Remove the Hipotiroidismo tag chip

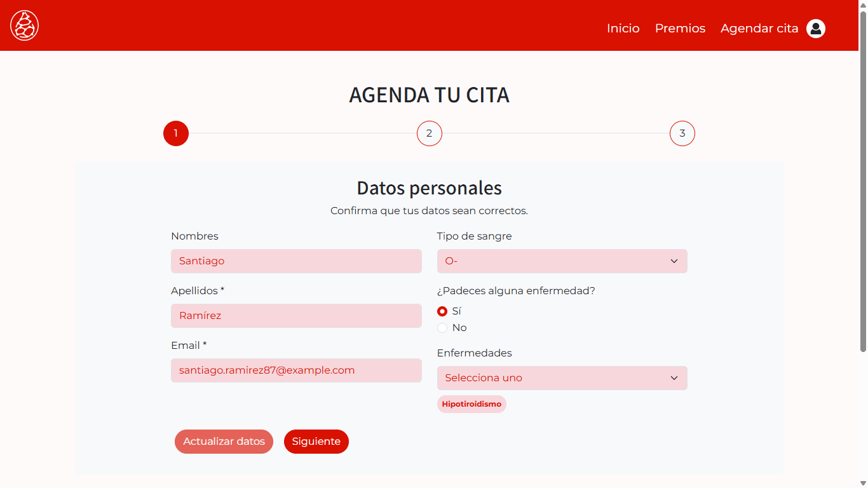[x=471, y=404]
